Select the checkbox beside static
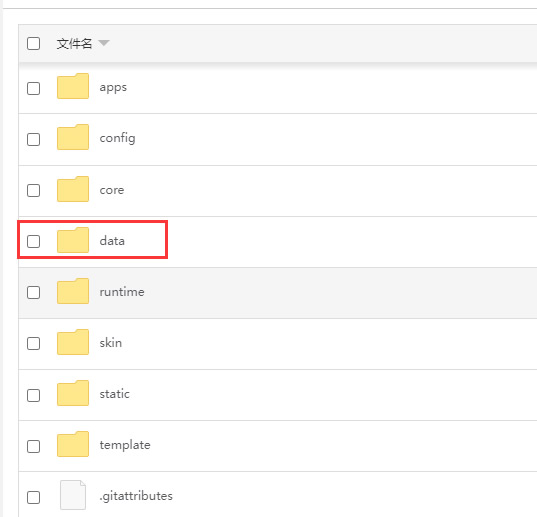This screenshot has width=537, height=517. tap(34, 395)
